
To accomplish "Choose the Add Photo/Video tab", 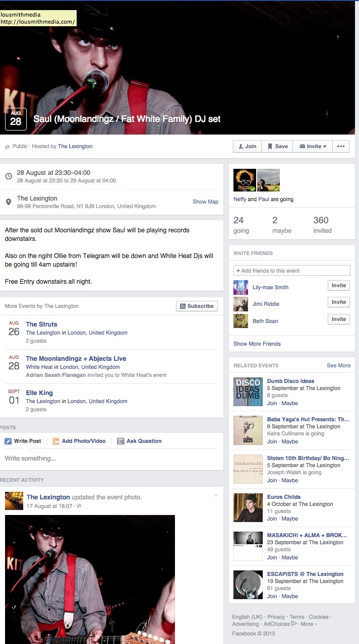I will click(79, 441).
